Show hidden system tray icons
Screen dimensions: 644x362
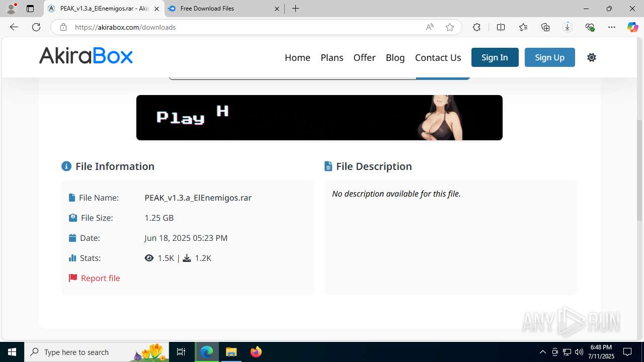(542, 352)
